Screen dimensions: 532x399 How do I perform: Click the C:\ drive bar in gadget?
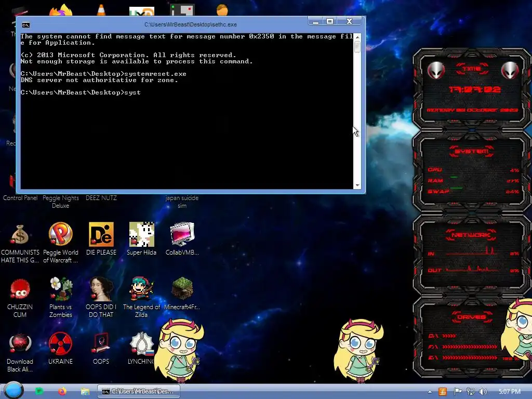(442, 336)
